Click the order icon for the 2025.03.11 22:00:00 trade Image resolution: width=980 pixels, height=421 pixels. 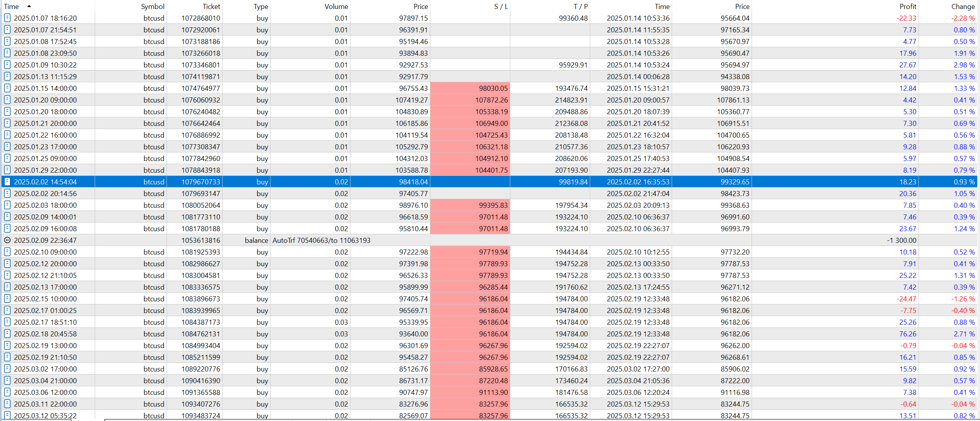[x=7, y=404]
